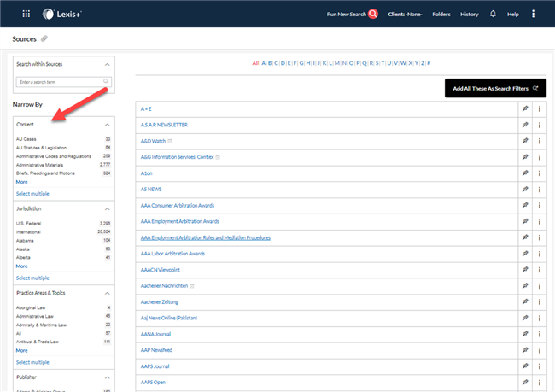
Task: Show More Content filter options
Action: coord(21,182)
